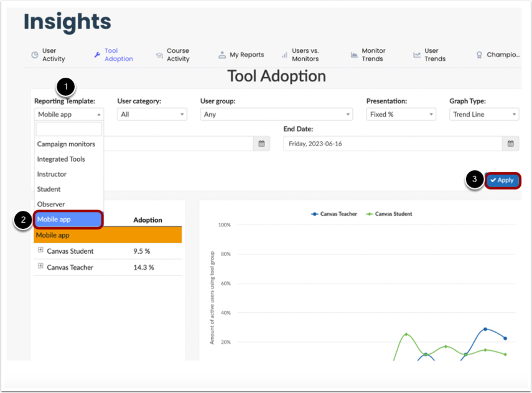The height and width of the screenshot is (393, 532).
Task: Open the End Date calendar picker icon
Action: click(x=510, y=144)
